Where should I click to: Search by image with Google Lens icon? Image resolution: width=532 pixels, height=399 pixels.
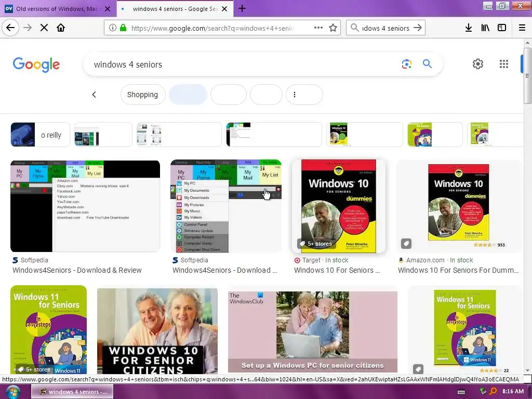(406, 64)
